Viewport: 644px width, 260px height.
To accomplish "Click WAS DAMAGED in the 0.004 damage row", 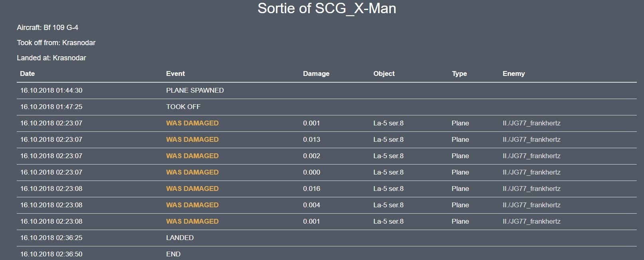I will pos(192,205).
